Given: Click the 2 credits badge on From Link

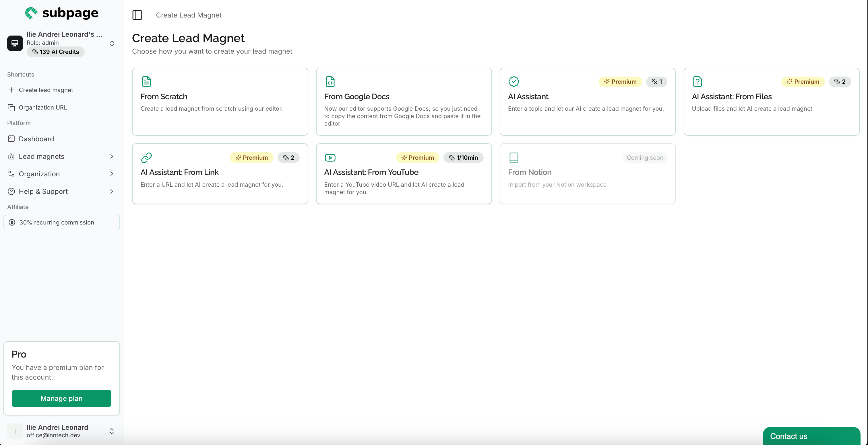Looking at the screenshot, I should 289,158.
